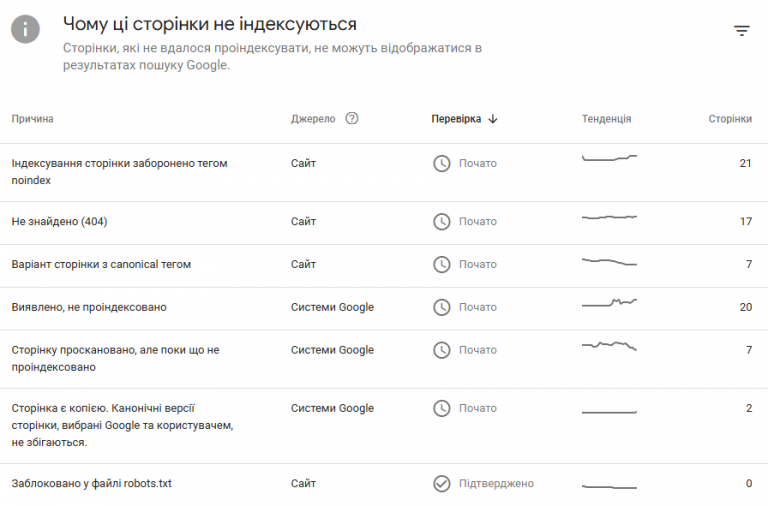Click the clock icon in the noindex row
Screen dimensions: 768x506
(441, 164)
